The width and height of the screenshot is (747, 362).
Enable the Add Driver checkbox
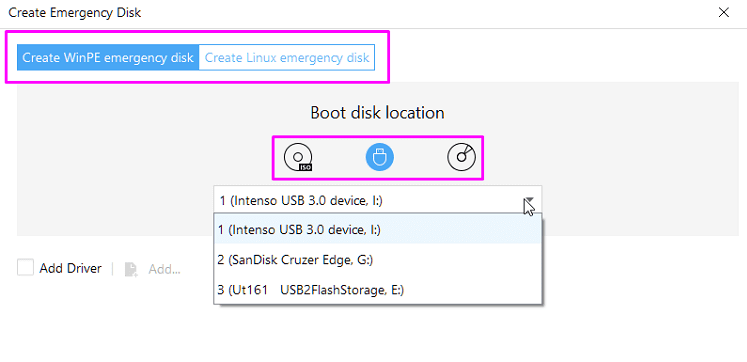coord(25,267)
